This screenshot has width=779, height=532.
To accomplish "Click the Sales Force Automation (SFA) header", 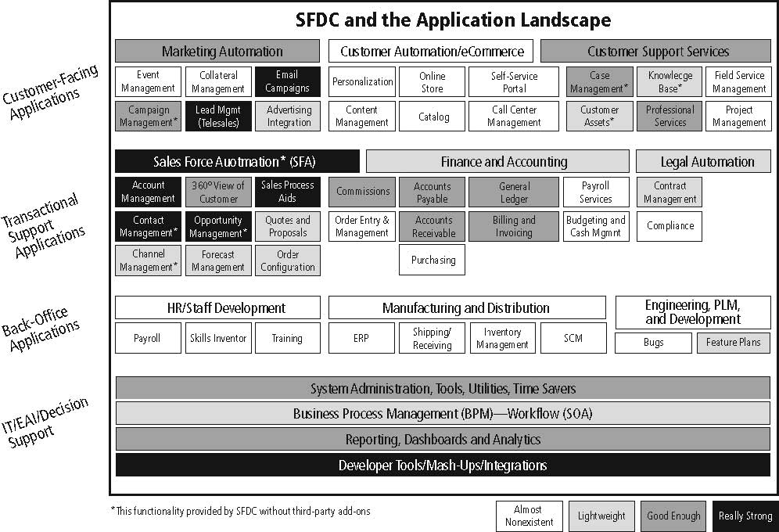I will (x=237, y=162).
